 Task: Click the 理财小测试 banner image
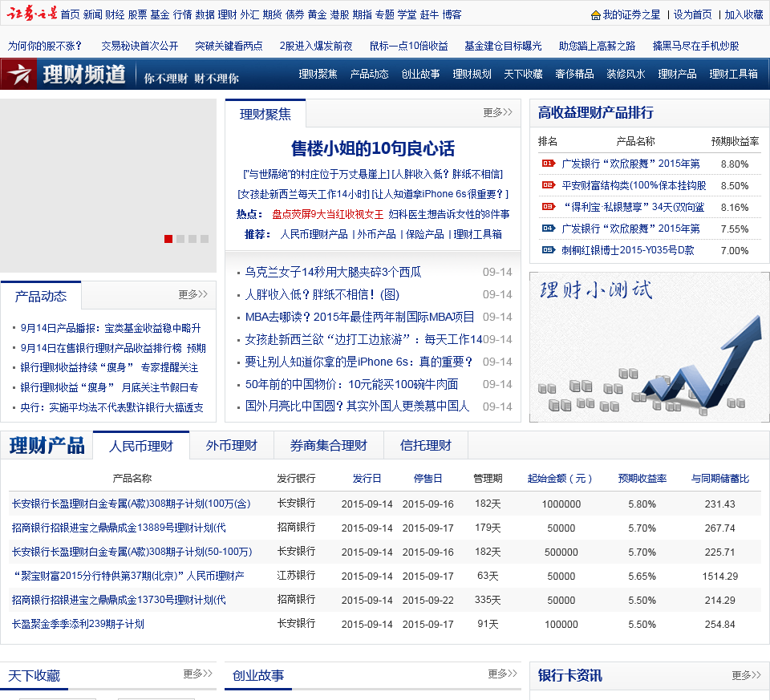tap(648, 346)
